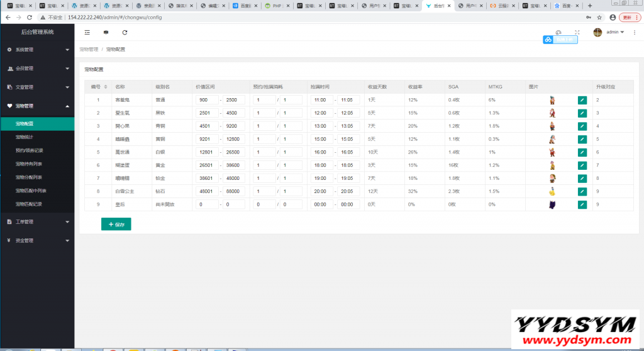Click the green 保存 button

[116, 224]
